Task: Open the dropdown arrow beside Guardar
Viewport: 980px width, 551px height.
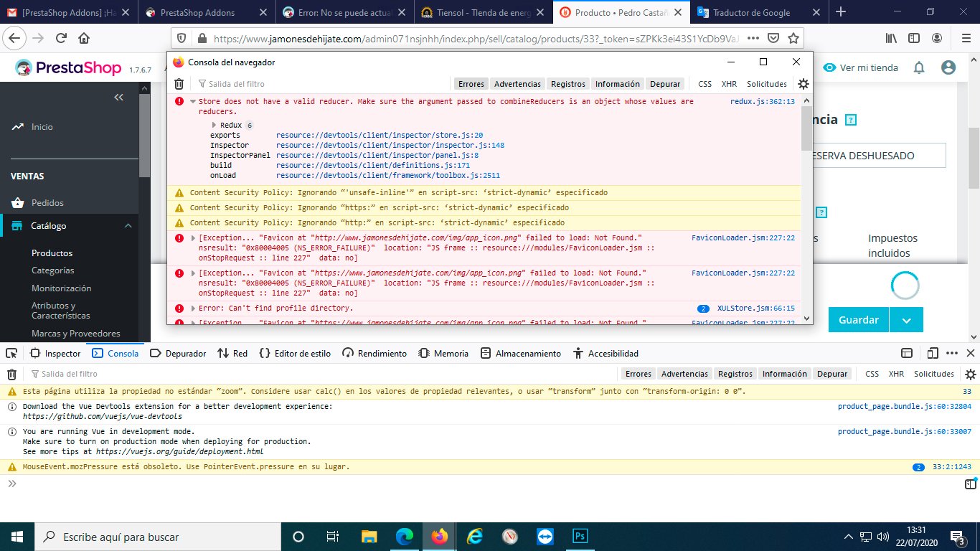Action: (x=907, y=320)
